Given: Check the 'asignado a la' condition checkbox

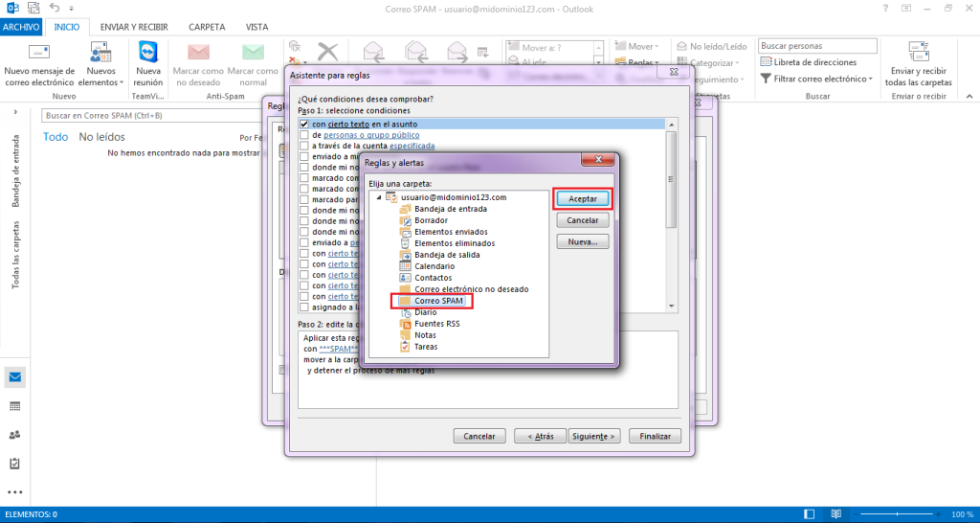Looking at the screenshot, I should pos(303,307).
